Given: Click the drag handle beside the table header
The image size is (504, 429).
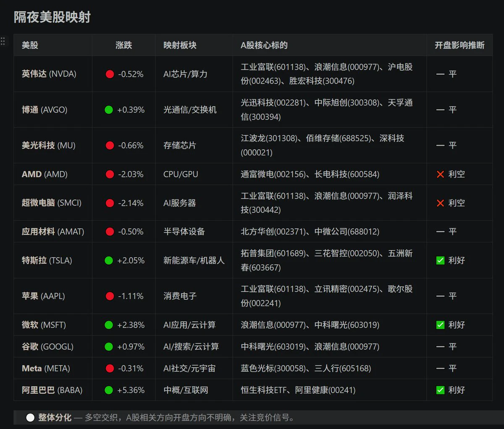Looking at the screenshot, I should click(x=3, y=41).
